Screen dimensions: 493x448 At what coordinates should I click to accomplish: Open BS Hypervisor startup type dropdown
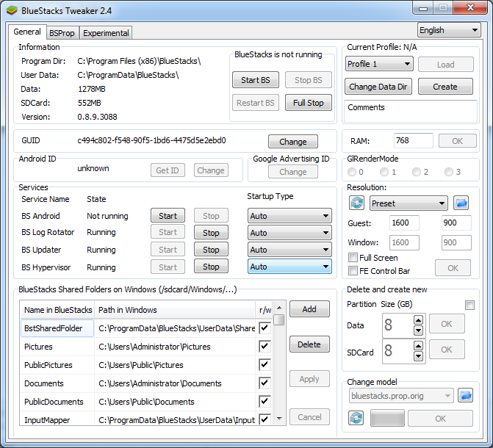(x=289, y=267)
